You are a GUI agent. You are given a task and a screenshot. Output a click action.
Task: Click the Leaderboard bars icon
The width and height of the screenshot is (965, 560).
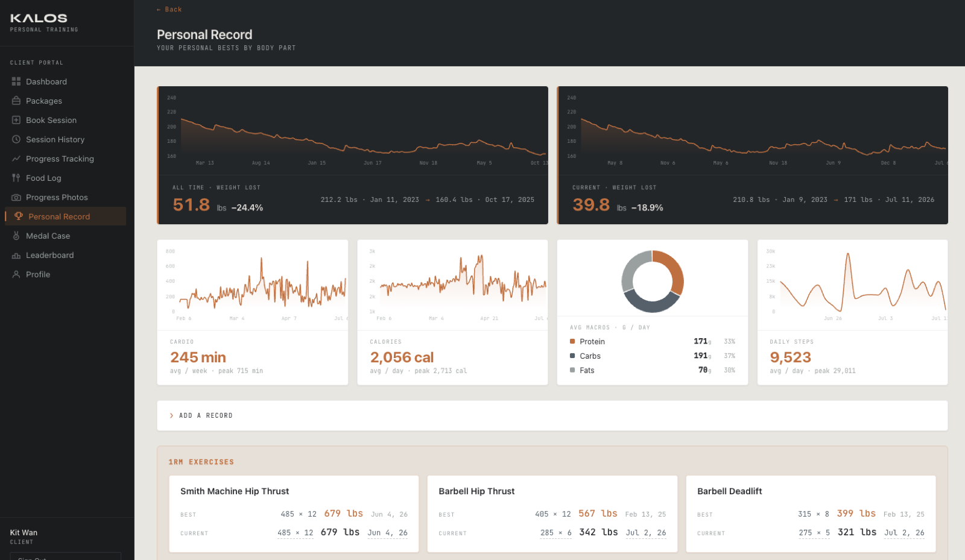(x=16, y=255)
